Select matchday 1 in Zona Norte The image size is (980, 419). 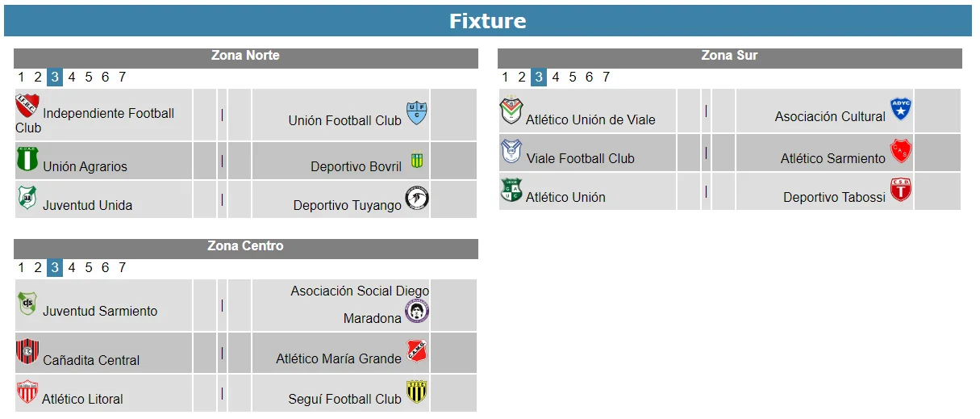[21, 78]
